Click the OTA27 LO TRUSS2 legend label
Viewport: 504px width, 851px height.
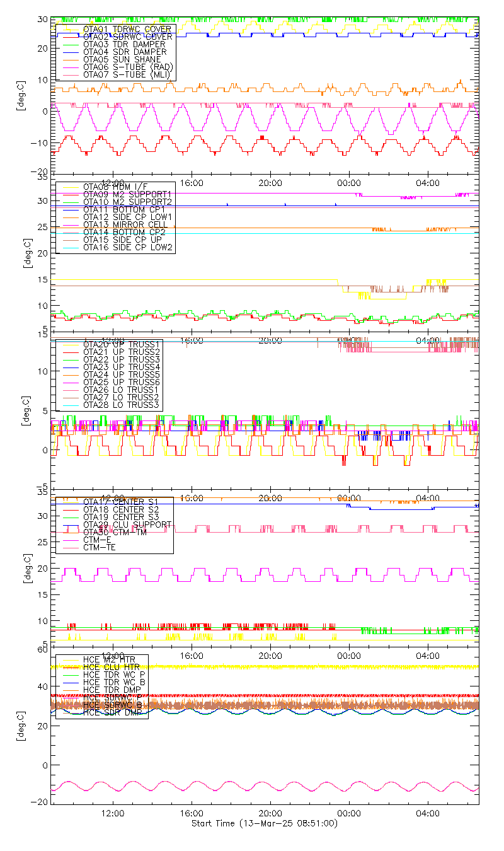(x=122, y=397)
